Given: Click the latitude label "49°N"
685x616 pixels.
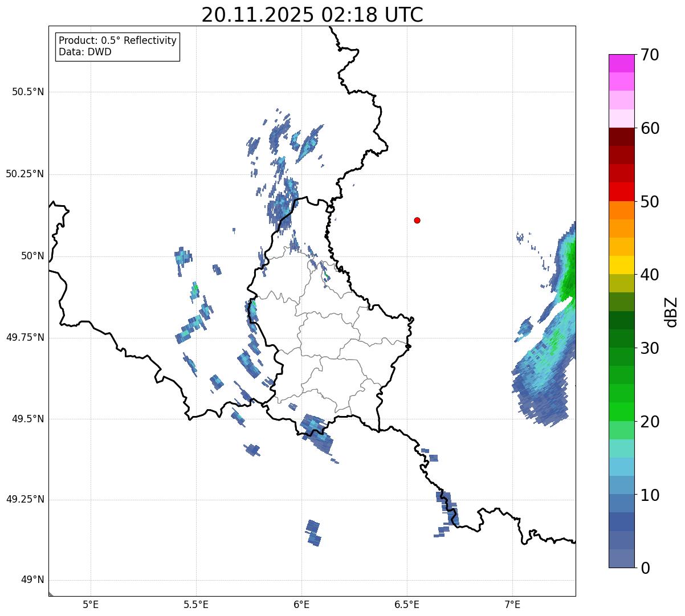Looking at the screenshot, I should [x=32, y=580].
